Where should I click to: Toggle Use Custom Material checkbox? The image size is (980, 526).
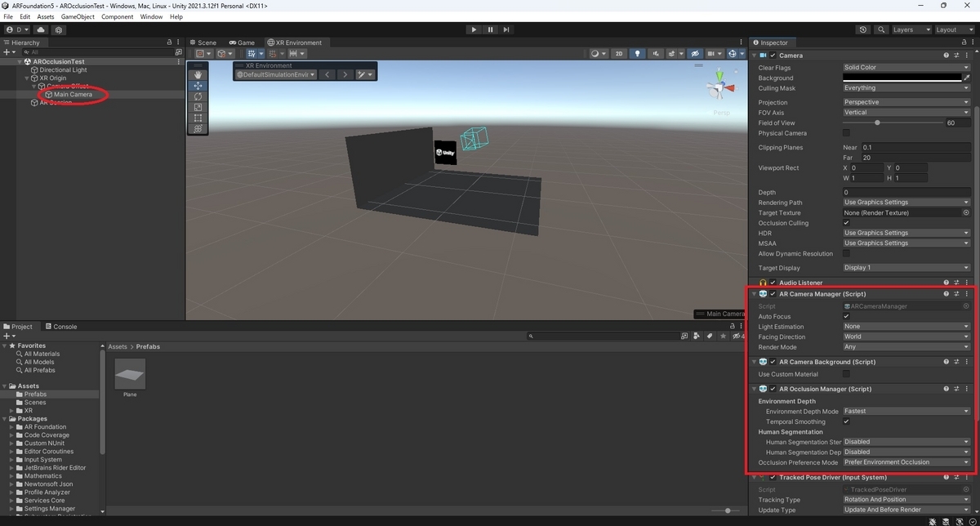pyautogui.click(x=846, y=374)
